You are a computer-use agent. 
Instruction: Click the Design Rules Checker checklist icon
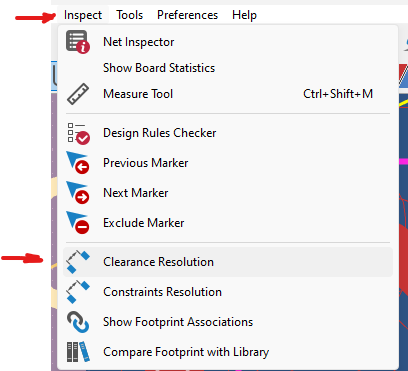click(x=78, y=133)
